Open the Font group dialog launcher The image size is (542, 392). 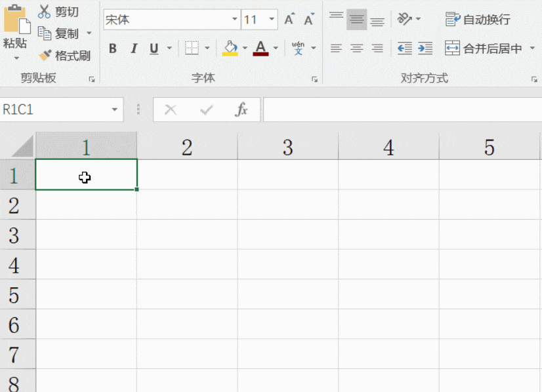click(314, 79)
